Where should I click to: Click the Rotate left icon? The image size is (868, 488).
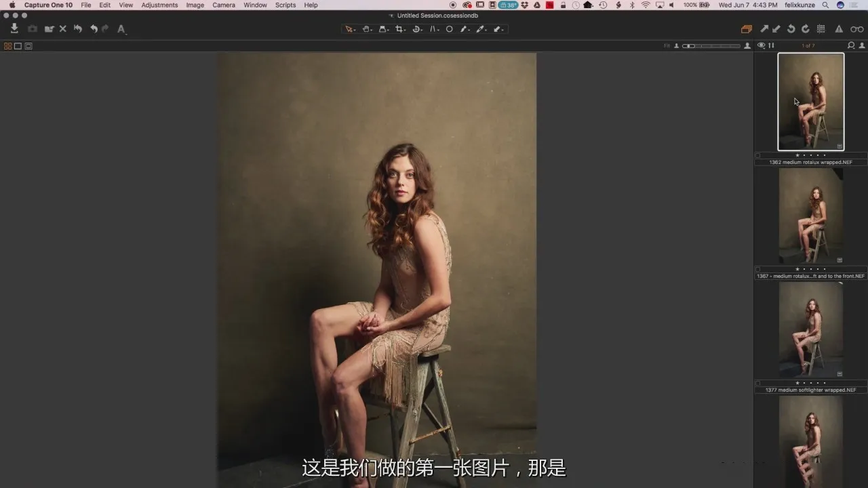791,29
